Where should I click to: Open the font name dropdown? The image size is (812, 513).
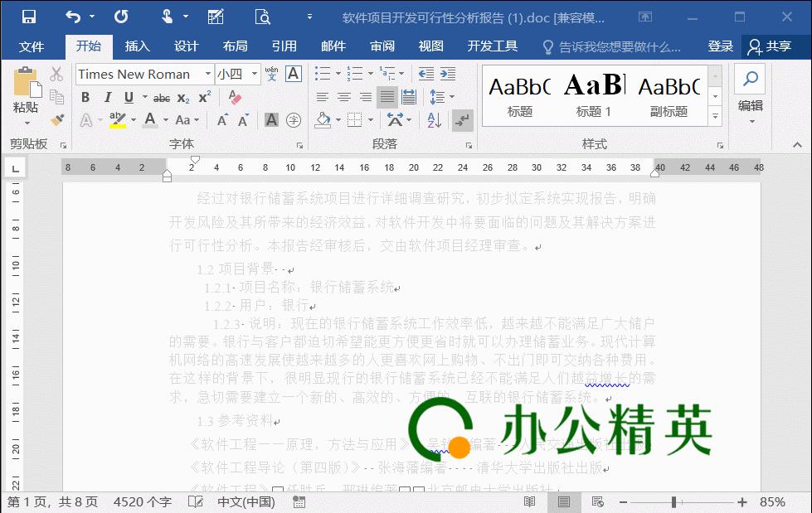(x=208, y=74)
